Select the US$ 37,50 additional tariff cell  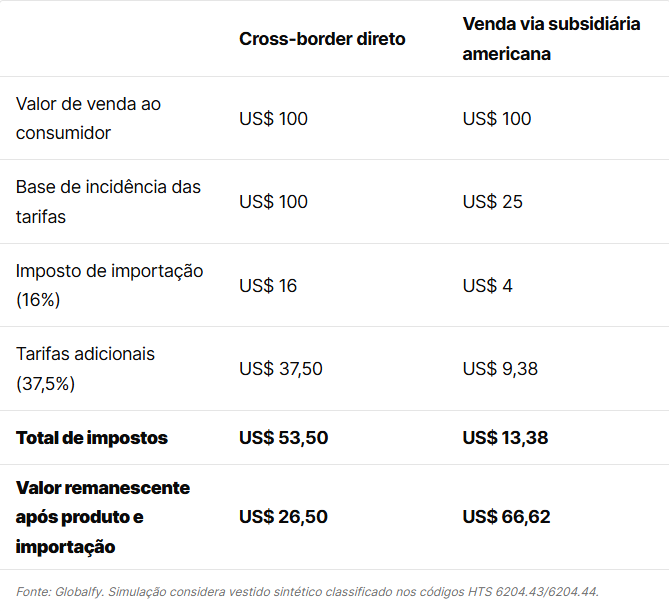280,369
